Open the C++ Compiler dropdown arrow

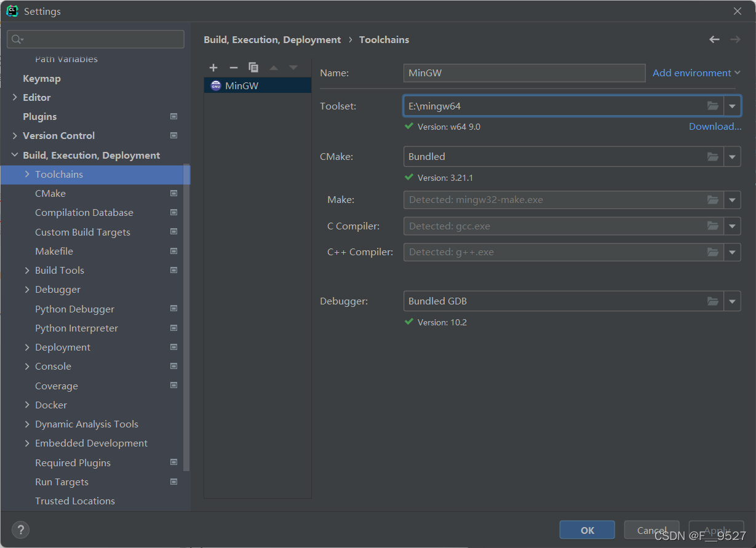click(732, 252)
